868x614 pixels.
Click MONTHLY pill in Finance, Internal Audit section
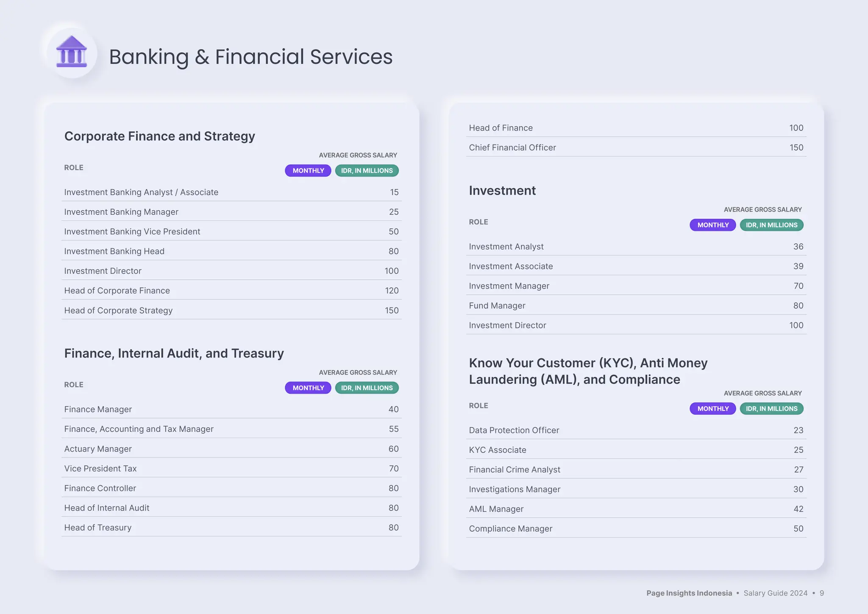point(308,388)
